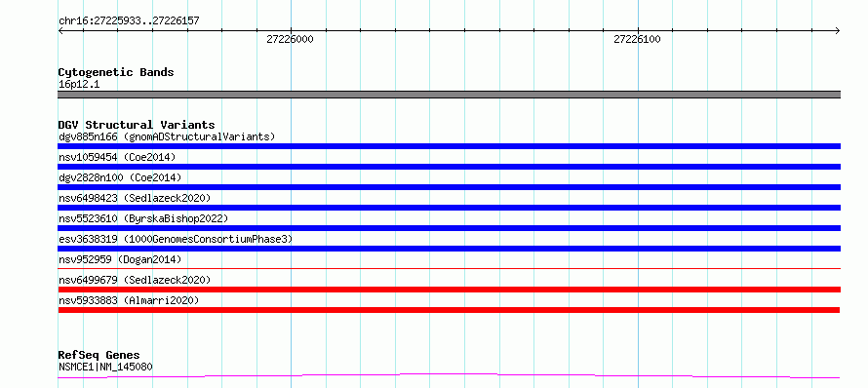Click the chr16:27225933..27226157 coordinate label
Viewport: 868px width, 388px height.
click(x=129, y=21)
